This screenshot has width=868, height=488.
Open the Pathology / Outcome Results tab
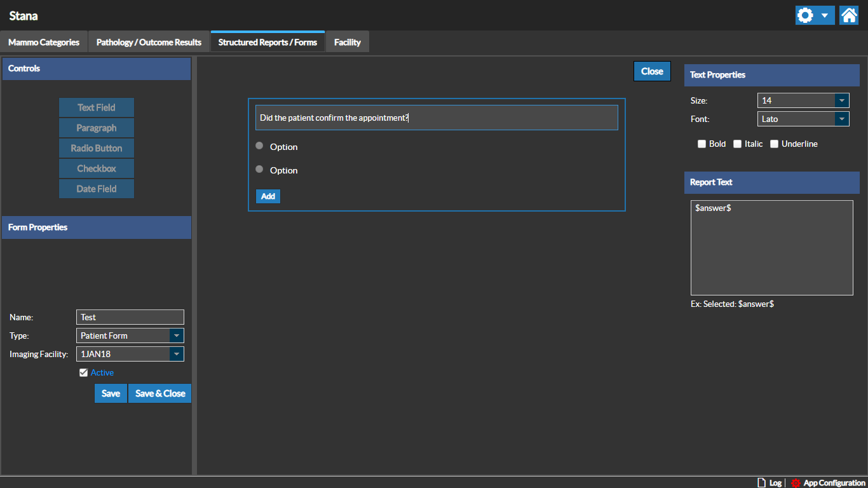[149, 43]
